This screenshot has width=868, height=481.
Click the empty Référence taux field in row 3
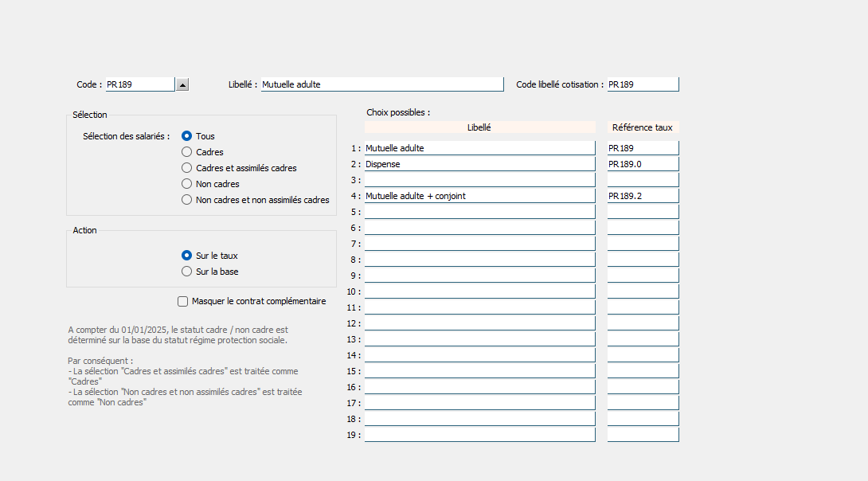point(643,180)
